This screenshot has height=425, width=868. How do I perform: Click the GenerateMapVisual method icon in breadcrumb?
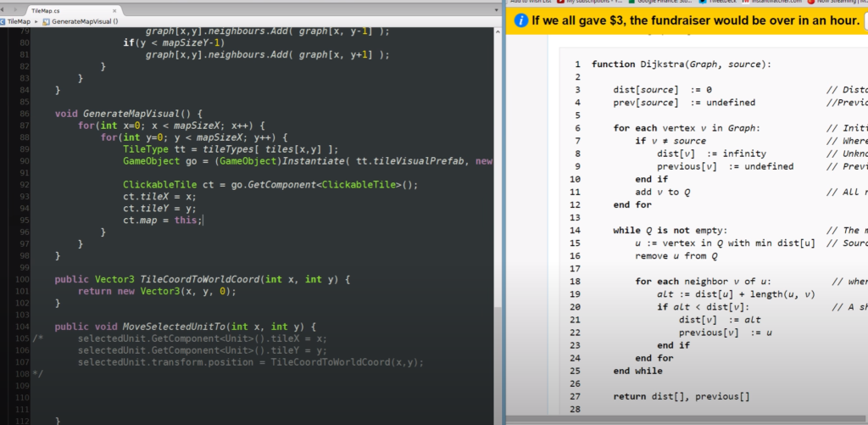[46, 21]
